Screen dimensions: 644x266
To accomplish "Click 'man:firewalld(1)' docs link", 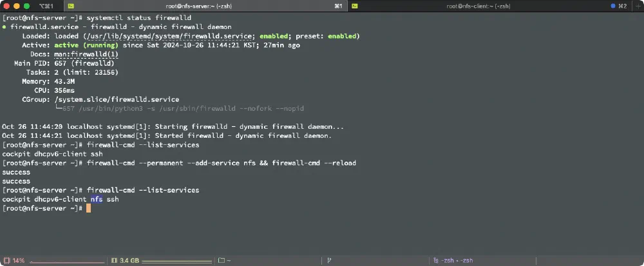I will 86,54.
